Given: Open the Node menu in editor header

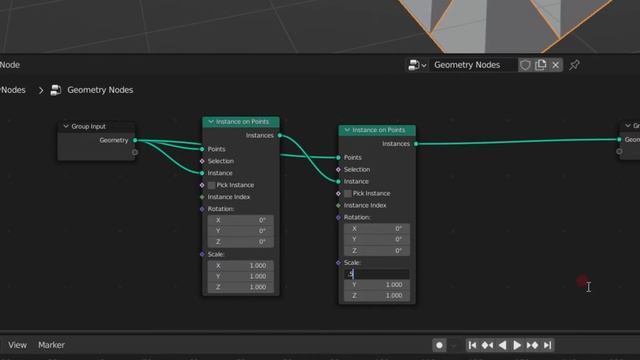Looking at the screenshot, I should [10, 65].
